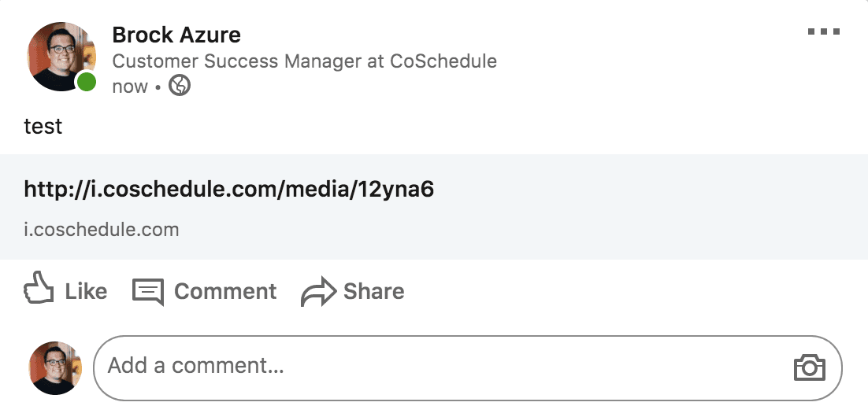This screenshot has width=868, height=417.
Task: Click the globe public visibility icon
Action: click(x=180, y=86)
